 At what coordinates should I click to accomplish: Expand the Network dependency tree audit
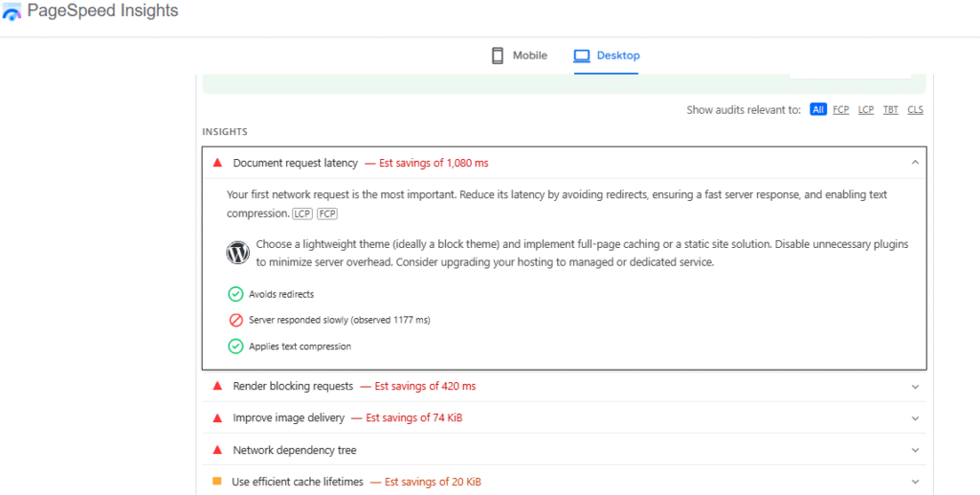pos(915,450)
